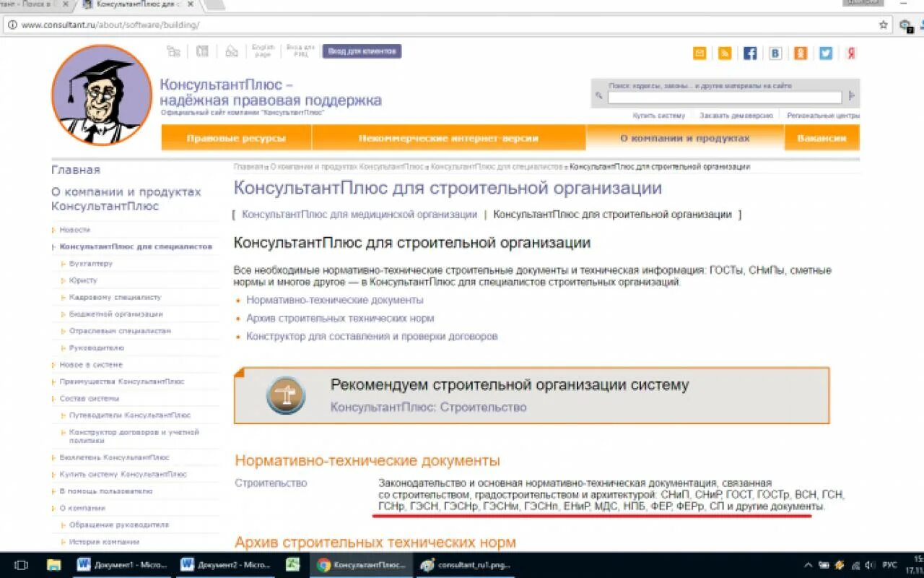This screenshot has height=578, width=924.
Task: Open the Twitter icon
Action: 826,53
